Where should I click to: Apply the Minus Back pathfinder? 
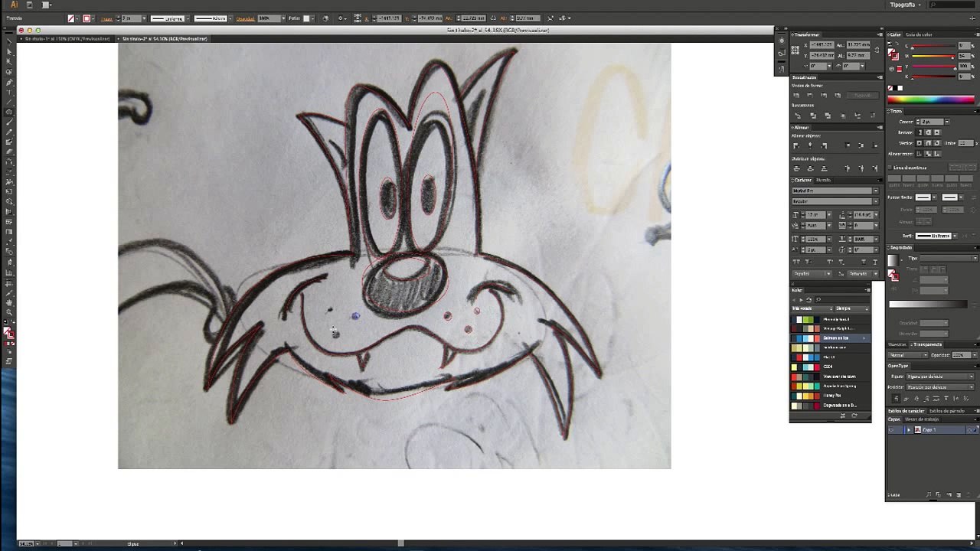coord(872,116)
